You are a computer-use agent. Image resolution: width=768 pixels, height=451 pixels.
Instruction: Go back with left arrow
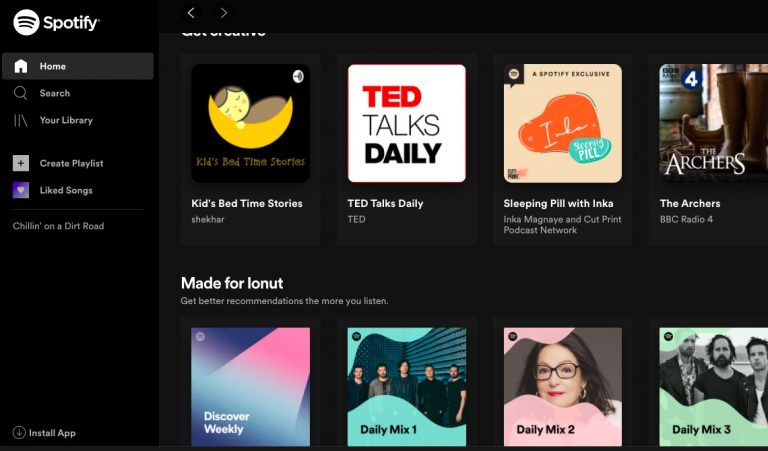191,13
